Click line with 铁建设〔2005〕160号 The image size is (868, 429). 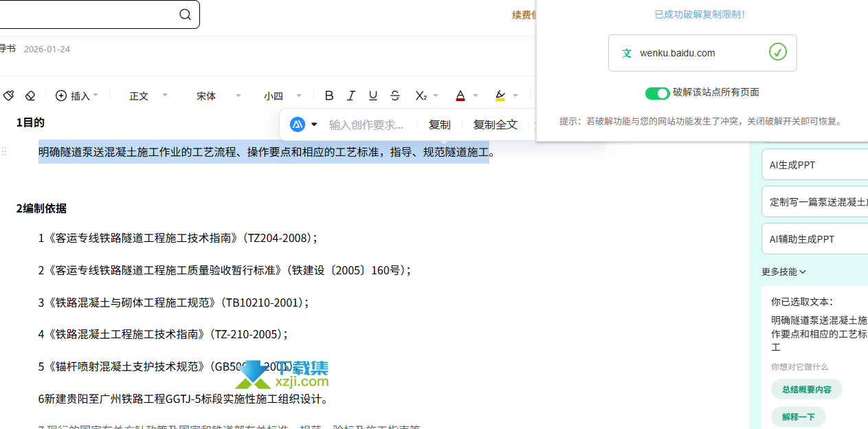click(x=224, y=270)
